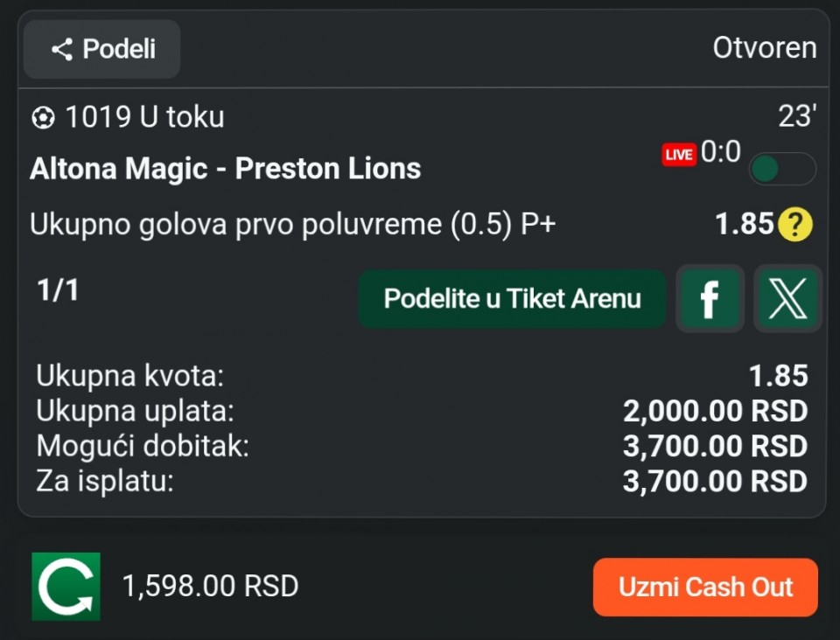Click the 1.85 odds next to bet

[745, 224]
